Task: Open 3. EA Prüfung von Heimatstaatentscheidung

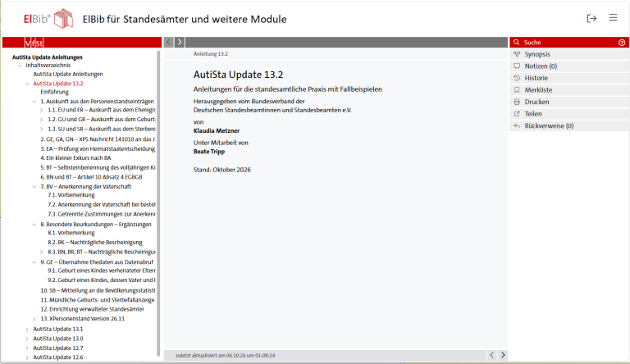Action: [98, 149]
